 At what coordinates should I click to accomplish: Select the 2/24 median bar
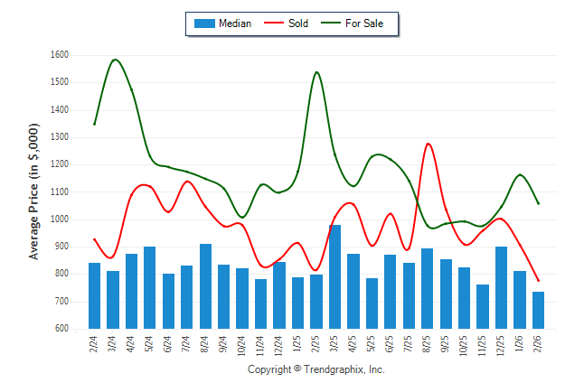pyautogui.click(x=94, y=295)
